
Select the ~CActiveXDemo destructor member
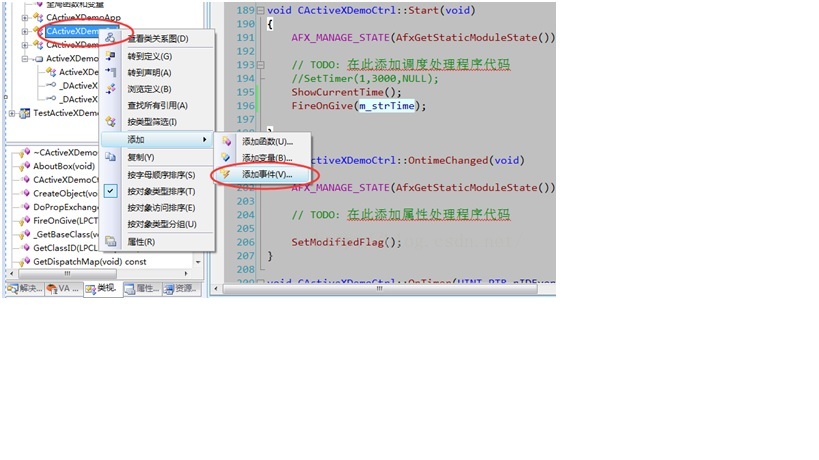(x=65, y=152)
